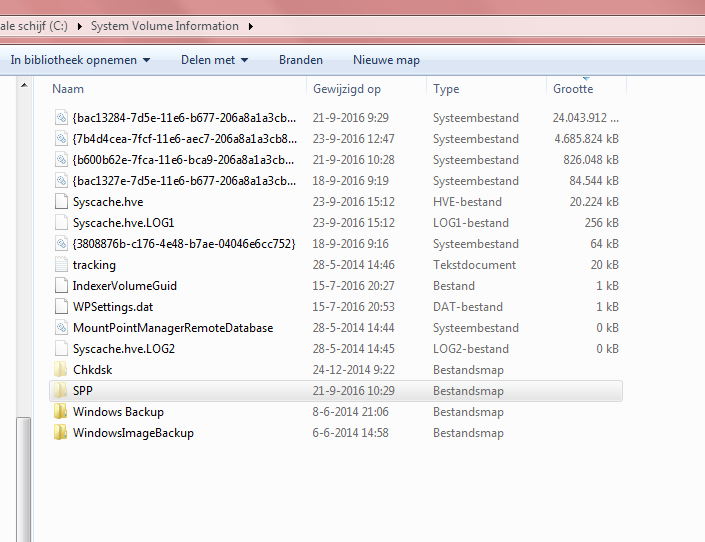Select file name 'Syscache.hve.LOG2'

(124, 349)
